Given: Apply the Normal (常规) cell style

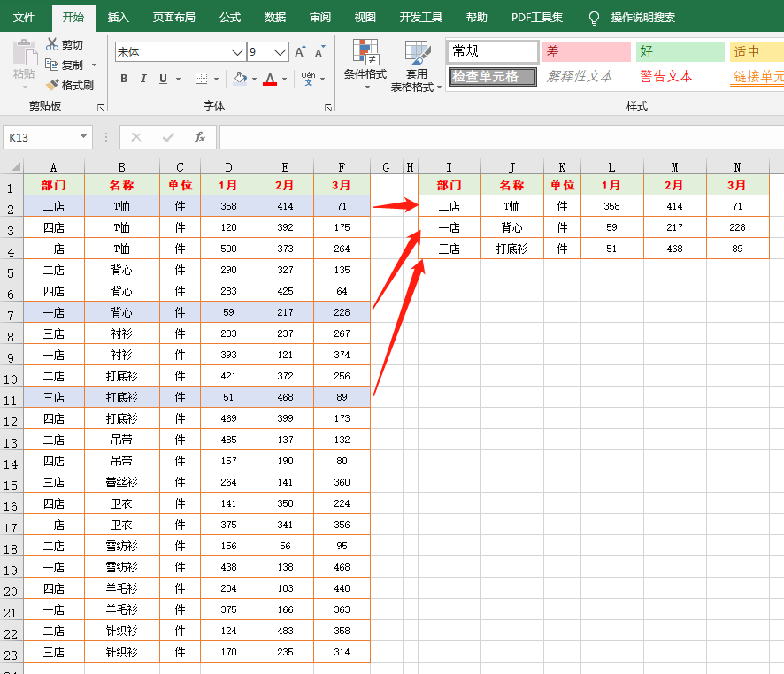Looking at the screenshot, I should [493, 51].
